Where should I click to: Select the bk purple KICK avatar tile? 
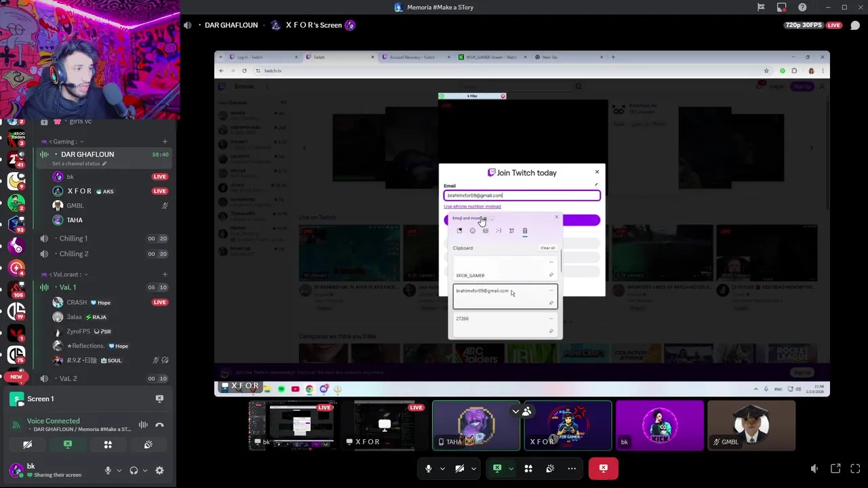pos(659,426)
